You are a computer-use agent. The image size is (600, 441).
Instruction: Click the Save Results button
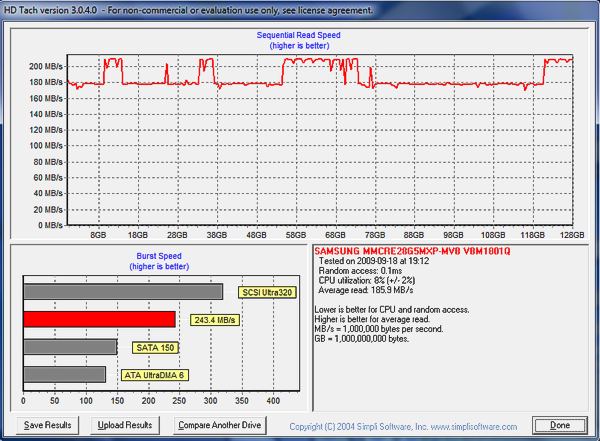(x=47, y=425)
